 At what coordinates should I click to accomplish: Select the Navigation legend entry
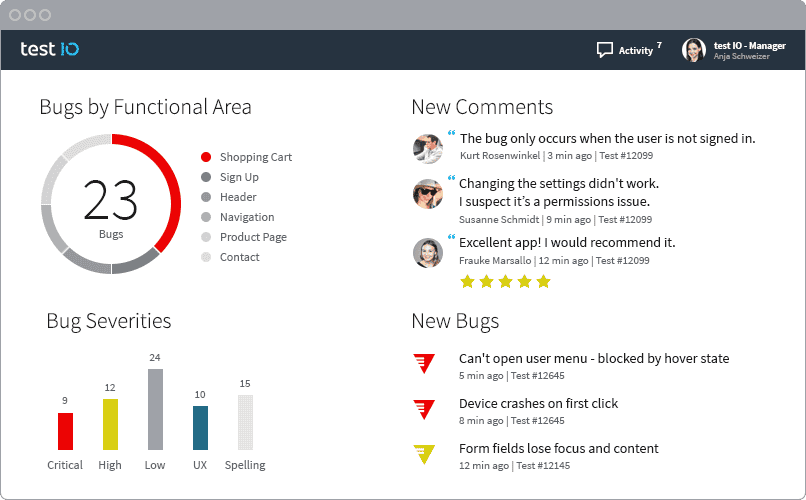[x=246, y=217]
